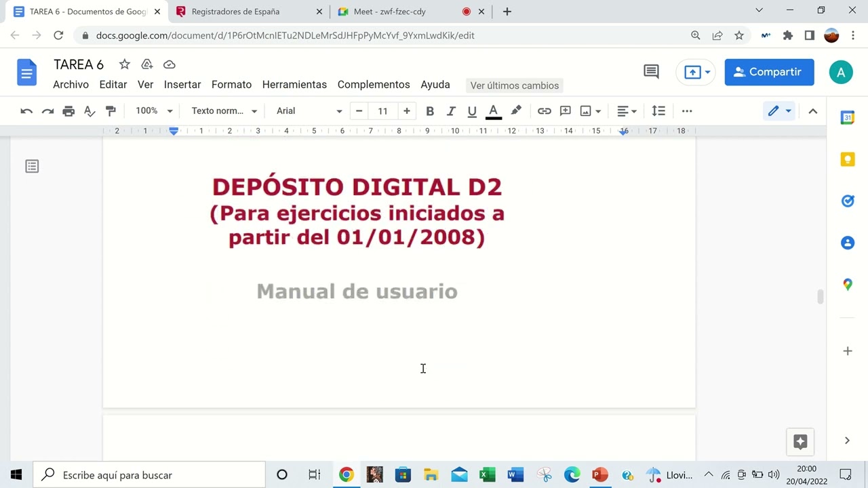868x488 pixels.
Task: Open comment history icon
Action: point(651,72)
